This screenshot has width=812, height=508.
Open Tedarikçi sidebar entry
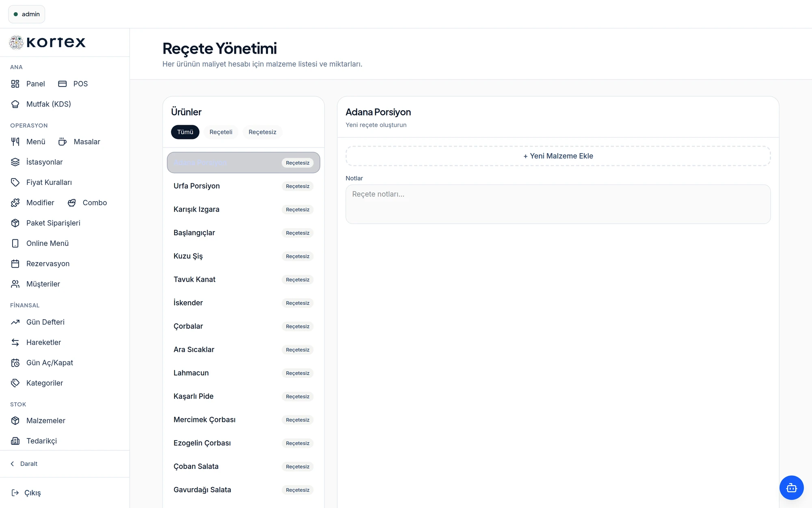41,441
